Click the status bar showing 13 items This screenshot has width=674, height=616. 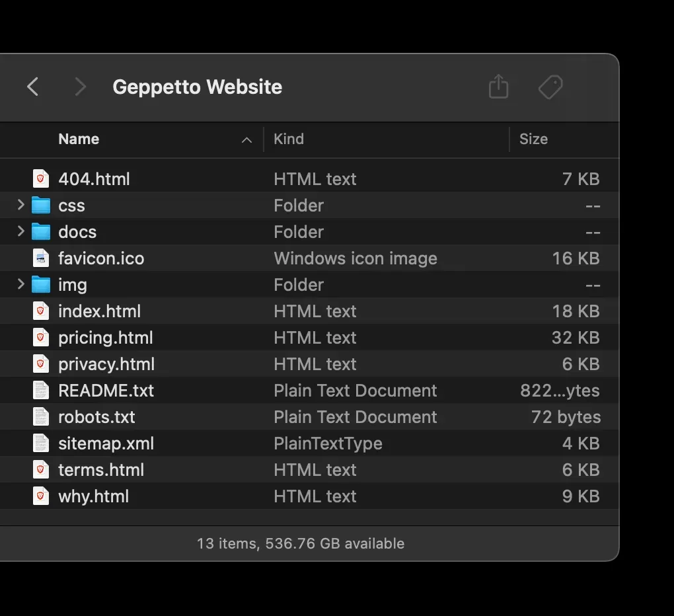[301, 543]
